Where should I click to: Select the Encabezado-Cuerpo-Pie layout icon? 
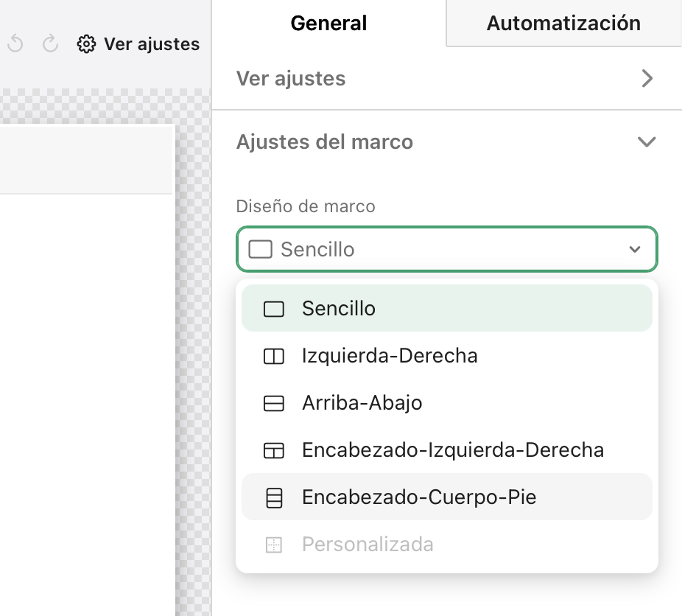273,497
